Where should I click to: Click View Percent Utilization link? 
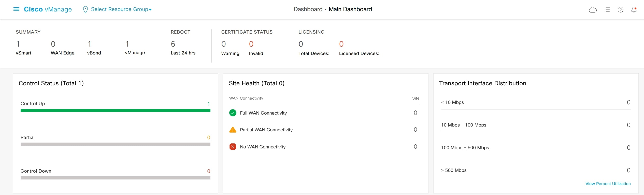608,184
